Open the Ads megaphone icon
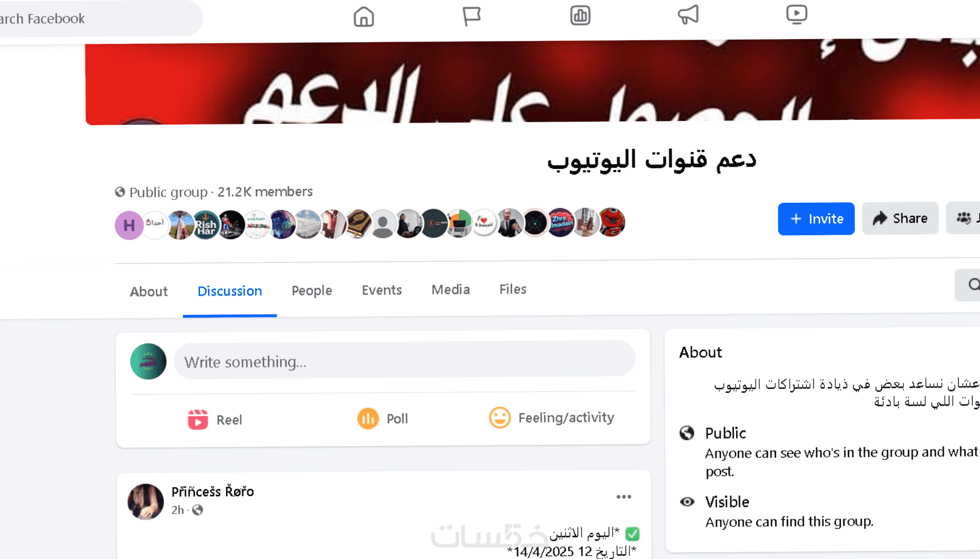 (x=688, y=14)
